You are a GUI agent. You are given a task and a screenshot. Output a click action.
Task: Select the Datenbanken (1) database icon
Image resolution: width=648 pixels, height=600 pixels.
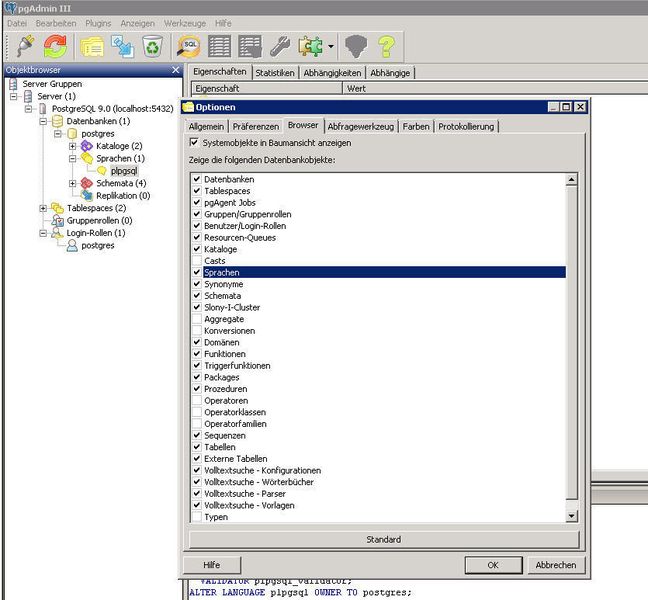(x=57, y=121)
